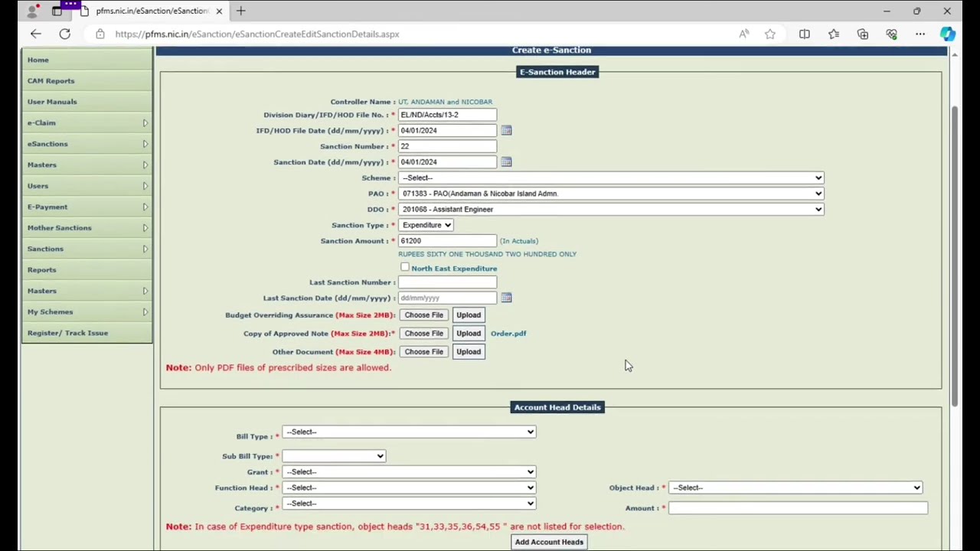980x551 pixels.
Task: Open calendar for IFD/HOD File Date
Action: 506,131
